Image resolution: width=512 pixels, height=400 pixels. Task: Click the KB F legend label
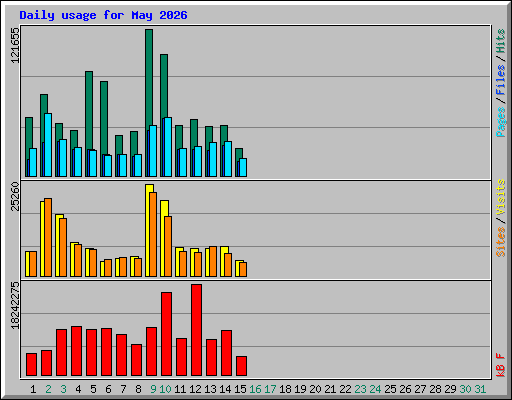tap(500, 365)
